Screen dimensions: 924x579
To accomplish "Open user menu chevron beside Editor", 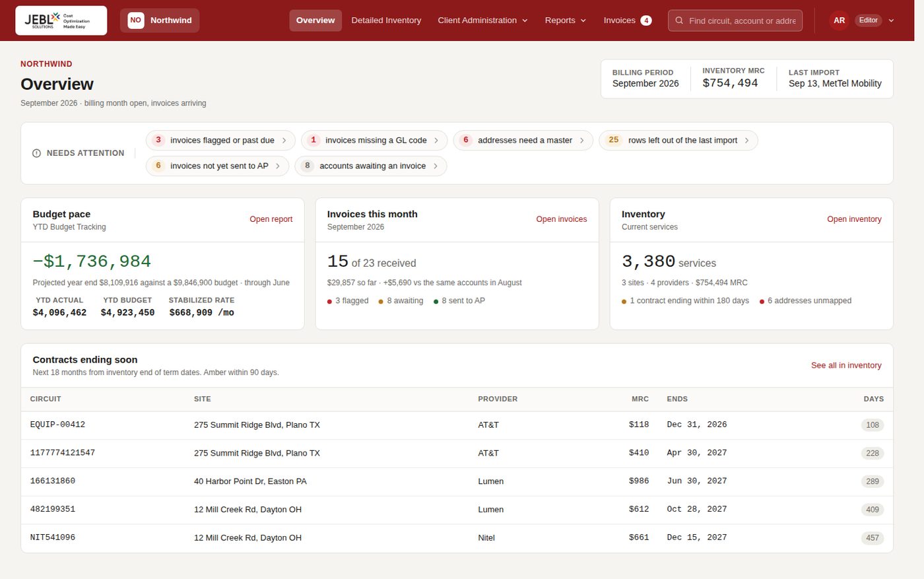I will 891,20.
